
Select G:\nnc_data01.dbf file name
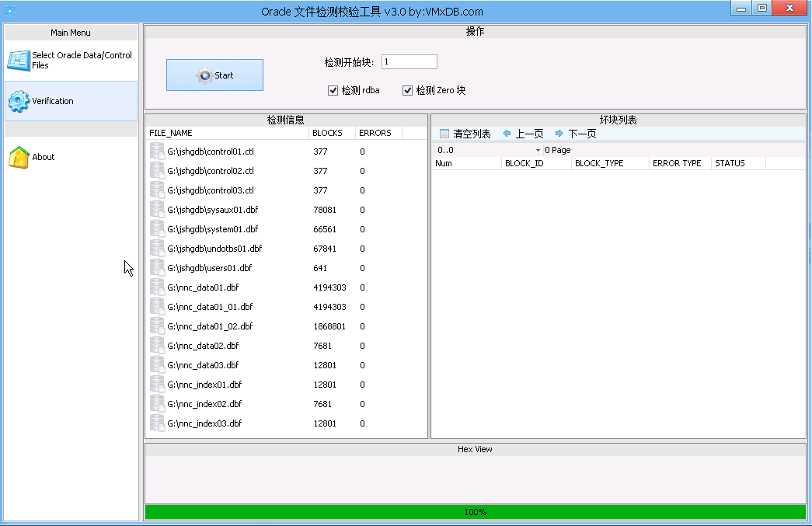coord(203,287)
